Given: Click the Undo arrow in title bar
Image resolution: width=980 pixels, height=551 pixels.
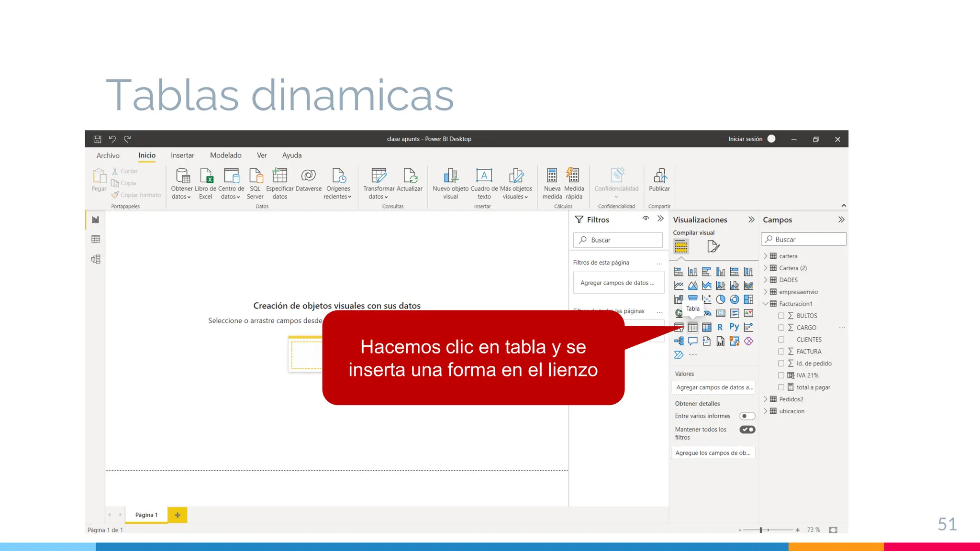Looking at the screenshot, I should tap(112, 139).
